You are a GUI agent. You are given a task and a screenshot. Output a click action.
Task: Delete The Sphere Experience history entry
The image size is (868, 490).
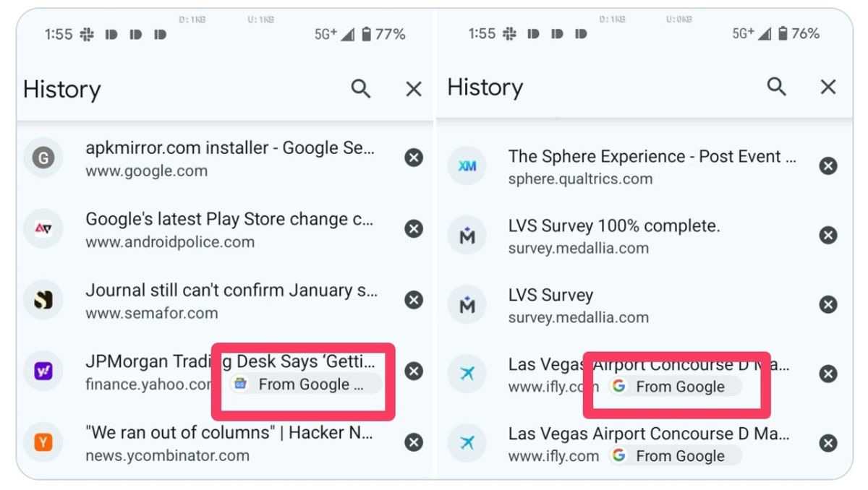[x=828, y=166]
